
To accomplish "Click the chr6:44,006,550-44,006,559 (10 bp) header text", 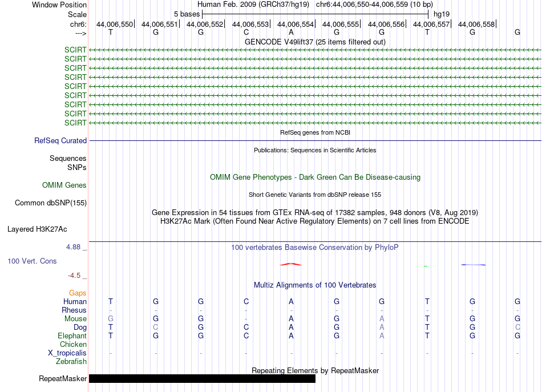I will tap(374, 5).
